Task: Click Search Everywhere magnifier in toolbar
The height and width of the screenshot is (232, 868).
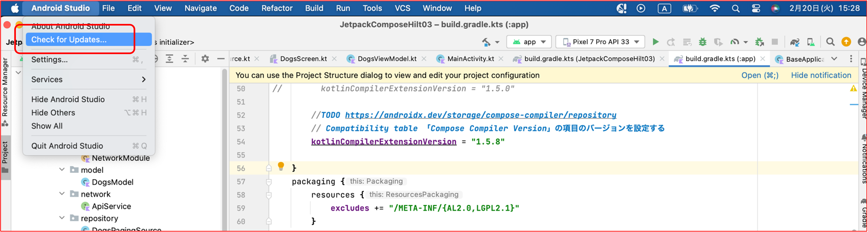Action: coord(830,42)
